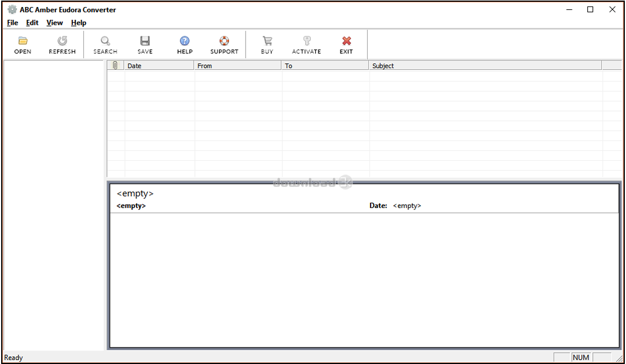This screenshot has height=364, width=626.
Task: Close the ABC Amber Eudora Converter window
Action: click(x=612, y=9)
